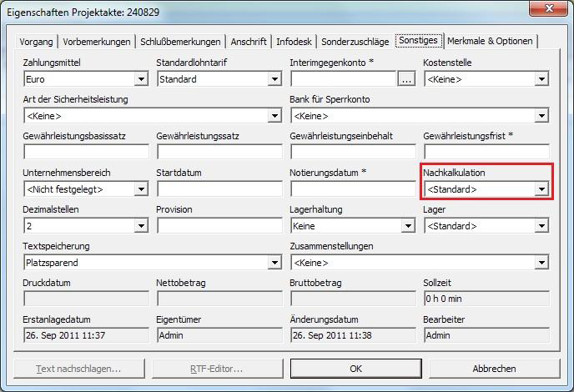The width and height of the screenshot is (574, 392).
Task: Open the Merkmale & Optionen tab
Action: click(490, 41)
